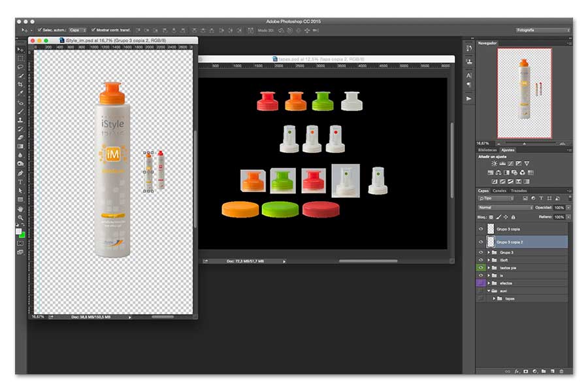Toggle the Selec. autom. checkbox
The width and height of the screenshot is (588, 392).
tap(39, 30)
